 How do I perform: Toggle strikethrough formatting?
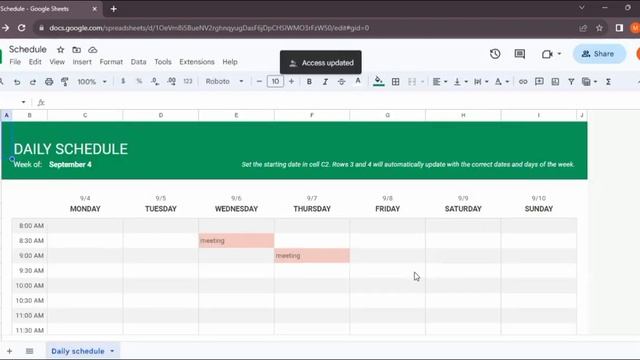[x=341, y=82]
